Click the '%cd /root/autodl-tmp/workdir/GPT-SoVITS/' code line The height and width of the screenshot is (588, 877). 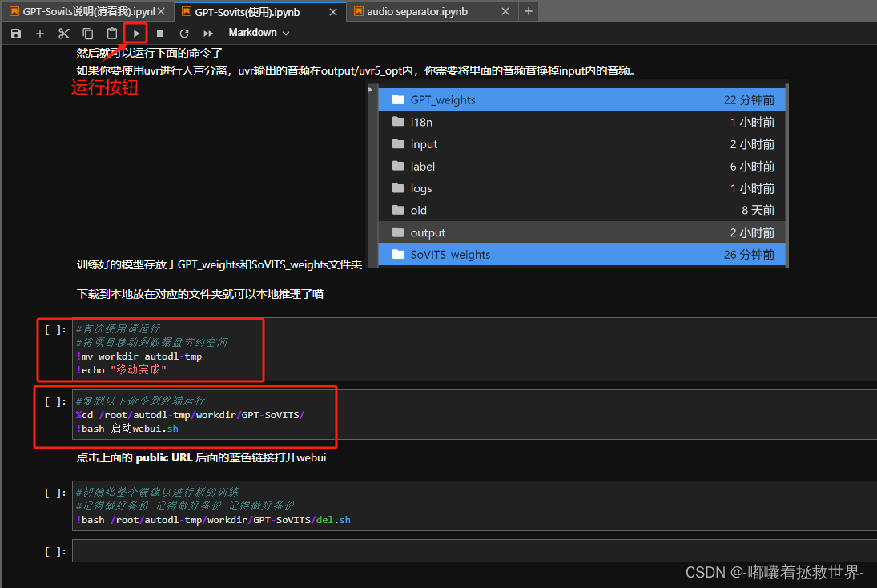pos(190,415)
